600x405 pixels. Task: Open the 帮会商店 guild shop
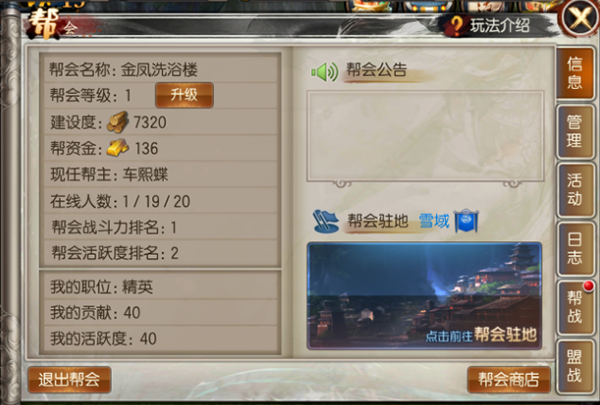pyautogui.click(x=509, y=379)
